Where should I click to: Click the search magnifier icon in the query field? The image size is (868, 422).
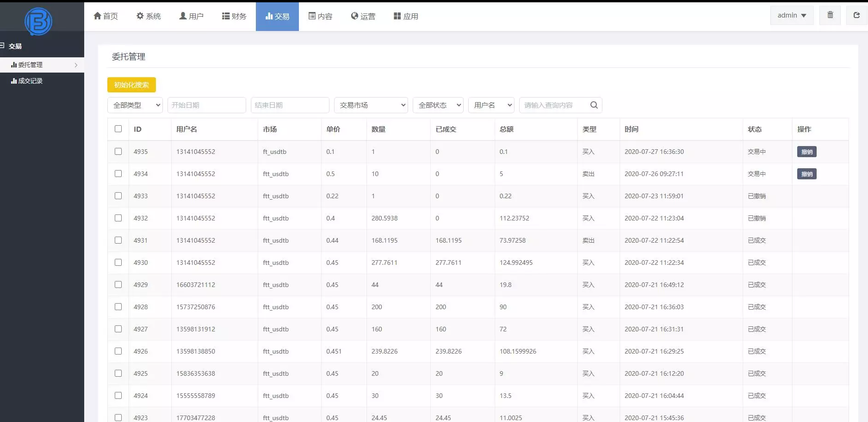point(594,105)
